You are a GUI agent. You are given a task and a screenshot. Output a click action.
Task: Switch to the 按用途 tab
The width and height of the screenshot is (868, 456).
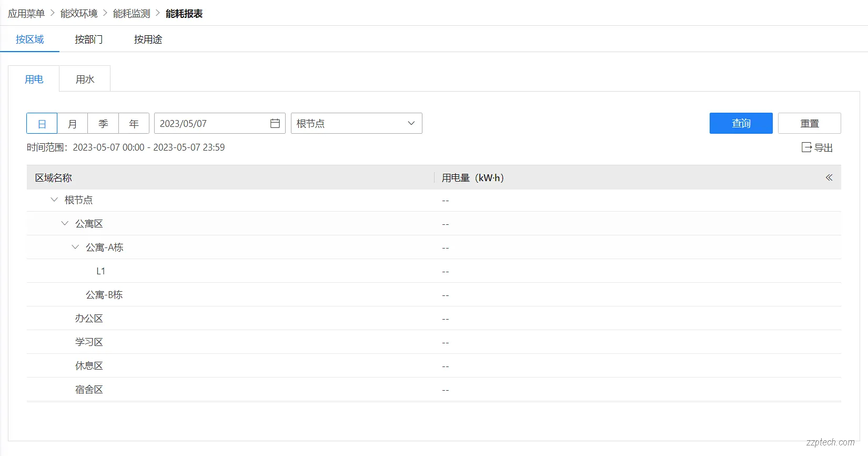click(x=148, y=39)
